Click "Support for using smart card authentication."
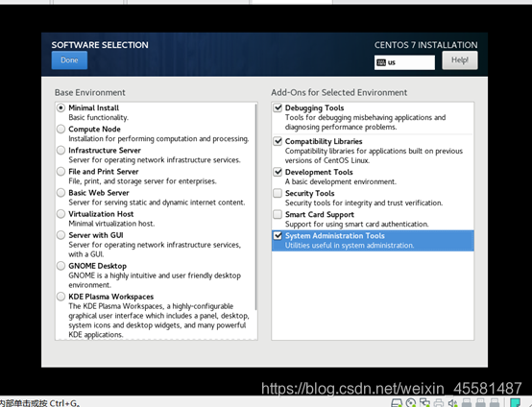Image resolution: width=532 pixels, height=407 pixels. click(356, 225)
